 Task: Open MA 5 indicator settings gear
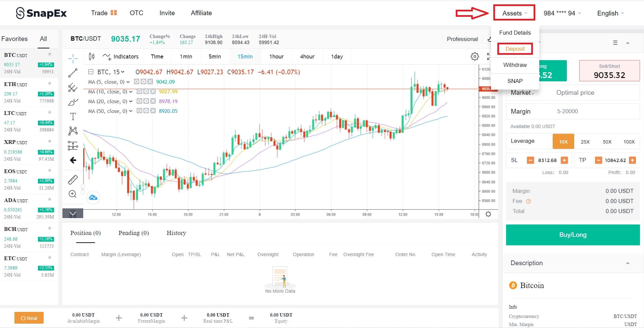pos(143,82)
